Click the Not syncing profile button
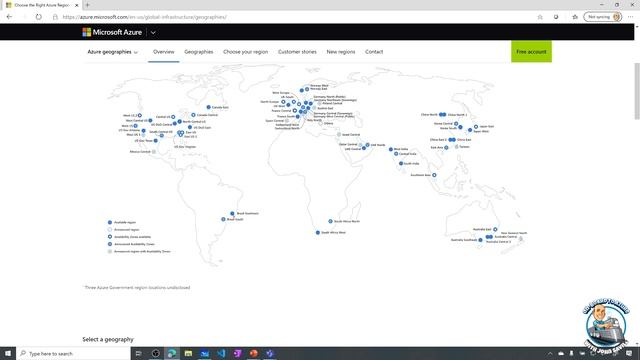Image resolution: width=640 pixels, height=360 pixels. (603, 17)
